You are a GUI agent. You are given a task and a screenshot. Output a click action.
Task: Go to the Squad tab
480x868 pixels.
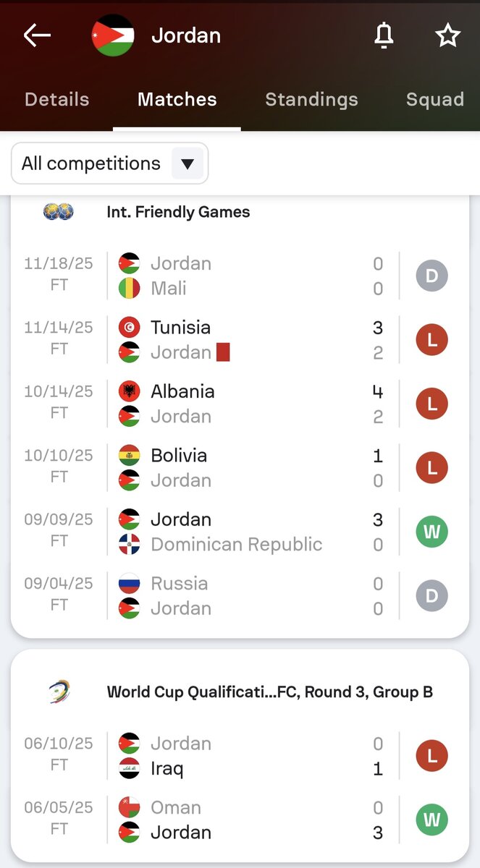pos(434,100)
